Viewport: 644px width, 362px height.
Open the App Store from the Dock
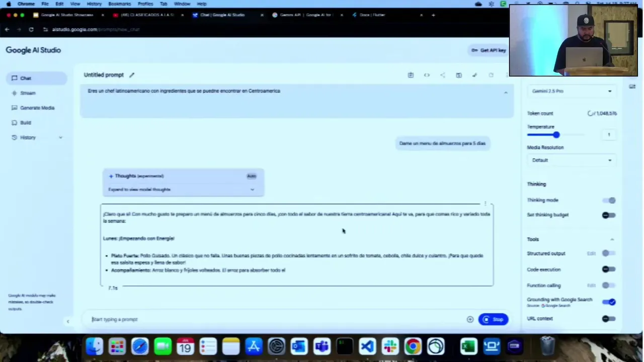tap(254, 346)
